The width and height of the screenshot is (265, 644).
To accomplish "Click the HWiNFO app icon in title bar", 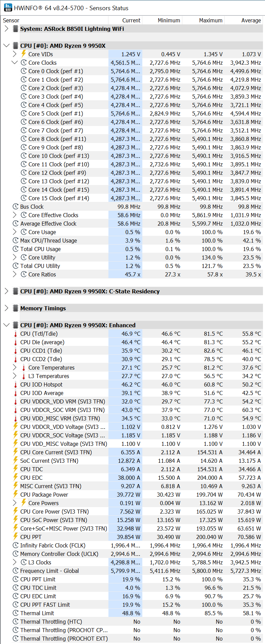I will coord(7,7).
